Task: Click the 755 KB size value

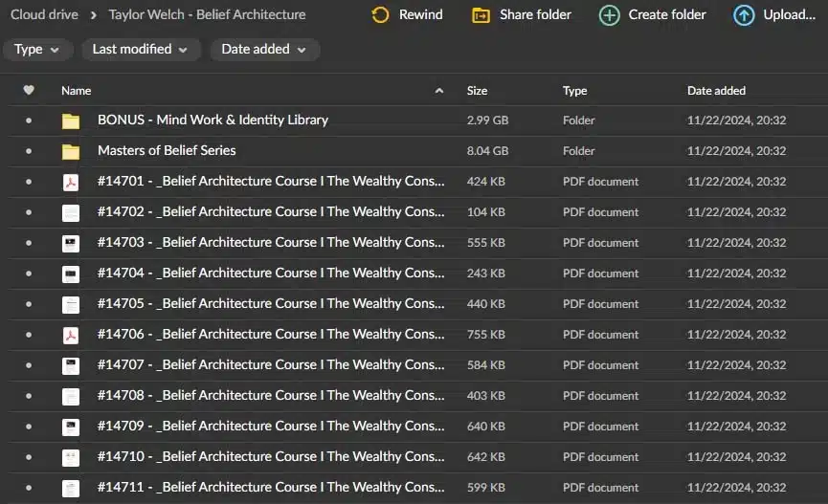Action: pyautogui.click(x=486, y=335)
